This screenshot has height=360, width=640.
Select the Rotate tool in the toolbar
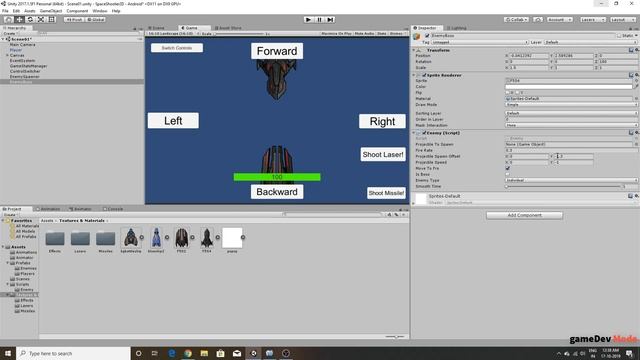30,20
